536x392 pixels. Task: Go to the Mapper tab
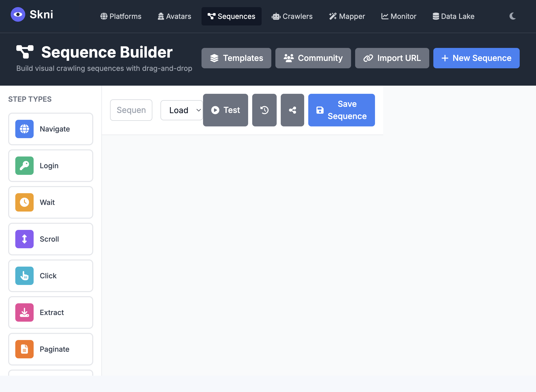[347, 16]
